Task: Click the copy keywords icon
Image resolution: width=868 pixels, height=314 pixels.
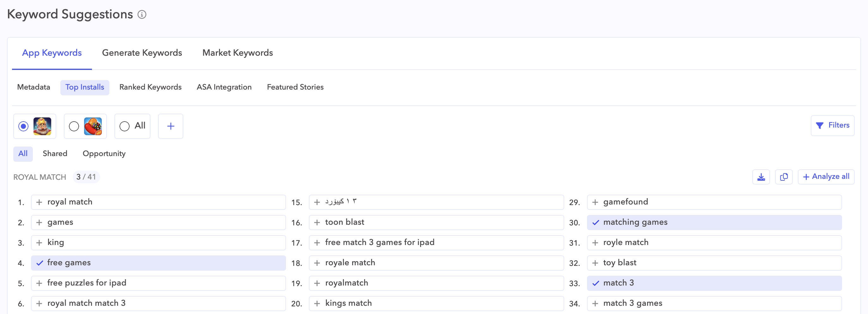Action: tap(783, 177)
